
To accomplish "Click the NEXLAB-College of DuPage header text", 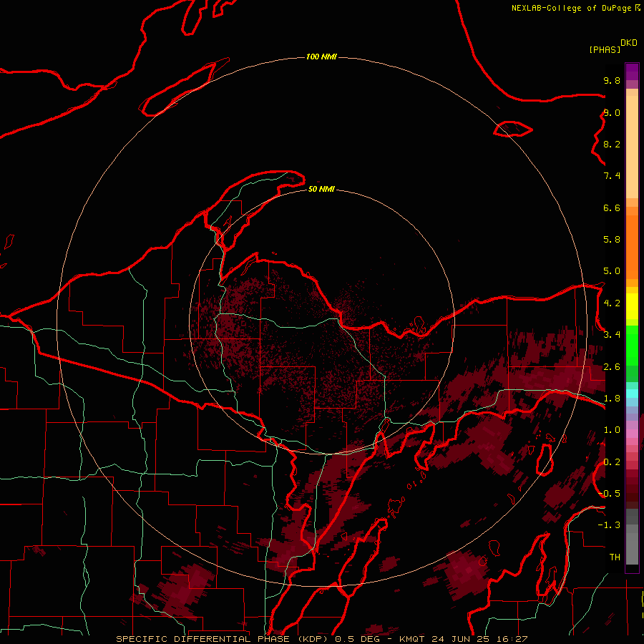I will pyautogui.click(x=572, y=8).
